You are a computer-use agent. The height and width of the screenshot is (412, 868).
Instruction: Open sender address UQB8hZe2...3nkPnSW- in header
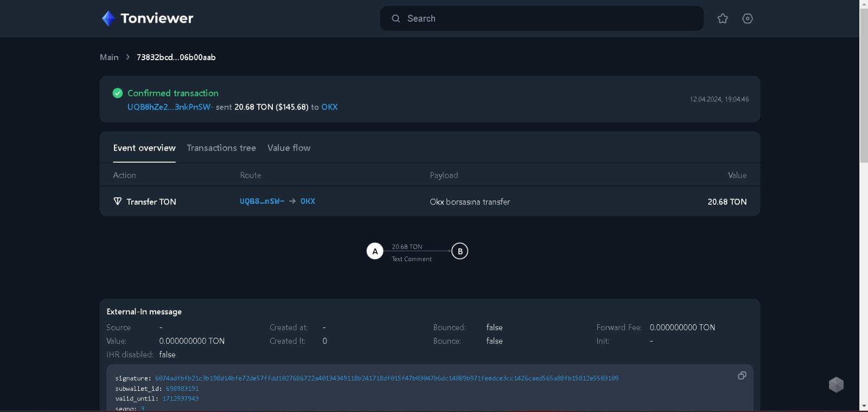click(x=170, y=107)
